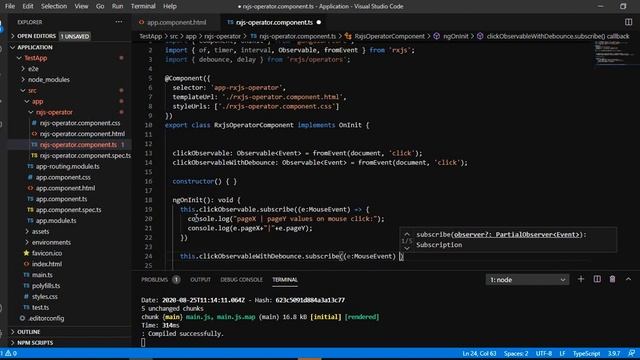Image resolution: width=640 pixels, height=360 pixels.
Task: Change file encoding UTF-8
Action: 544,353
